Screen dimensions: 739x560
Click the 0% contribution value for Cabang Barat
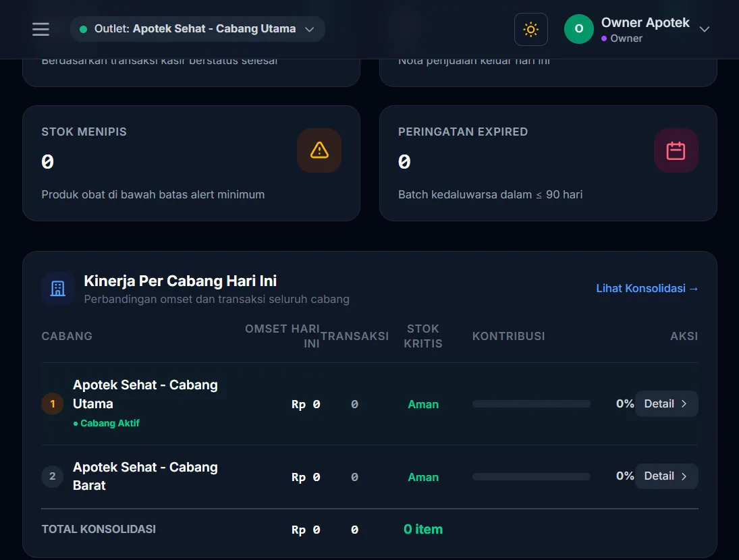625,476
